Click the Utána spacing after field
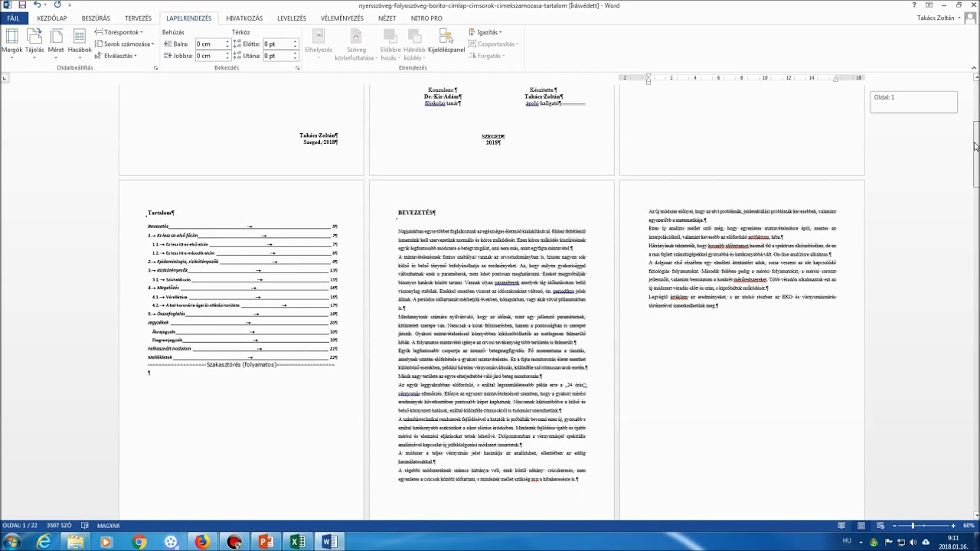Screen dimensions: 980x551 (x=280, y=56)
